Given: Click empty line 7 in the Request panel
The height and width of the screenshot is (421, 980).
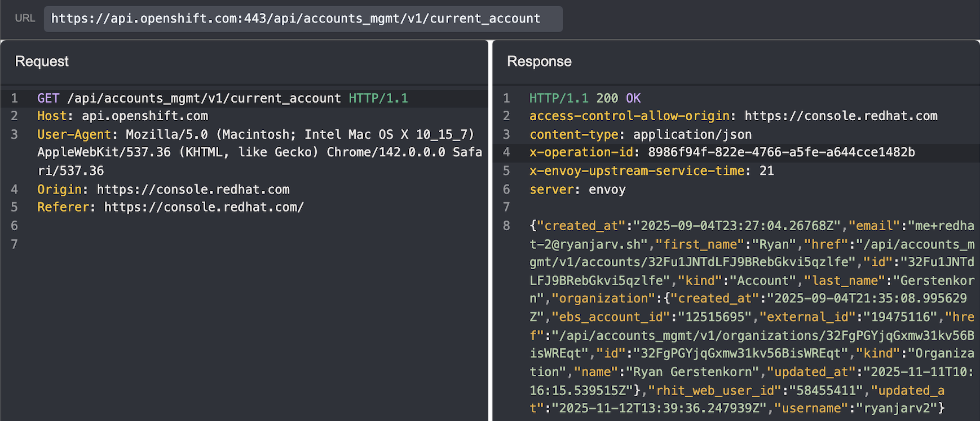Looking at the screenshot, I should [x=226, y=244].
